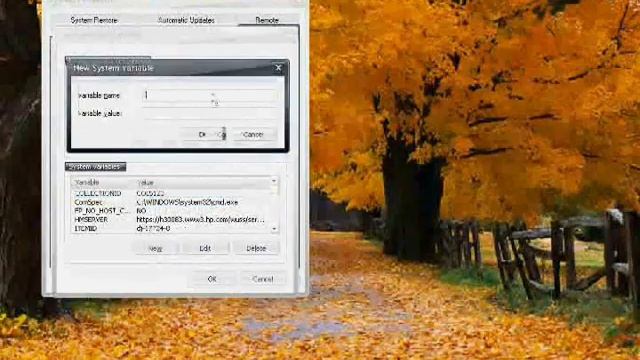Select the ComSpec variable row

[x=171, y=202]
